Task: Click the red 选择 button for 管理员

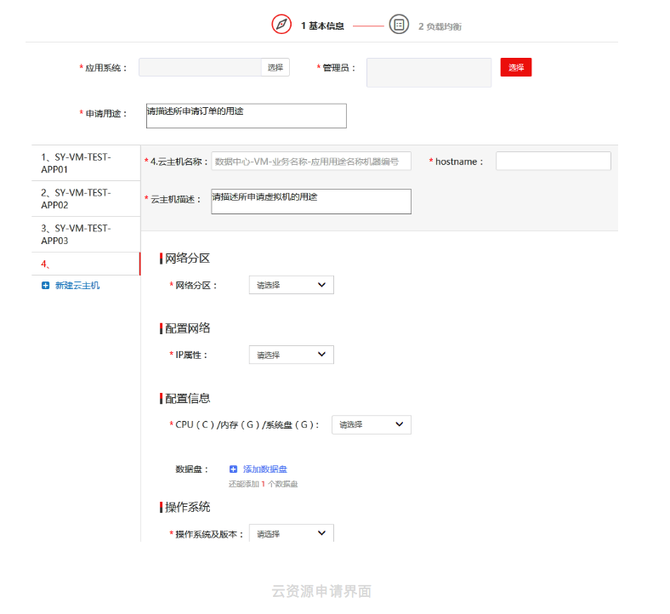Action: (x=516, y=68)
